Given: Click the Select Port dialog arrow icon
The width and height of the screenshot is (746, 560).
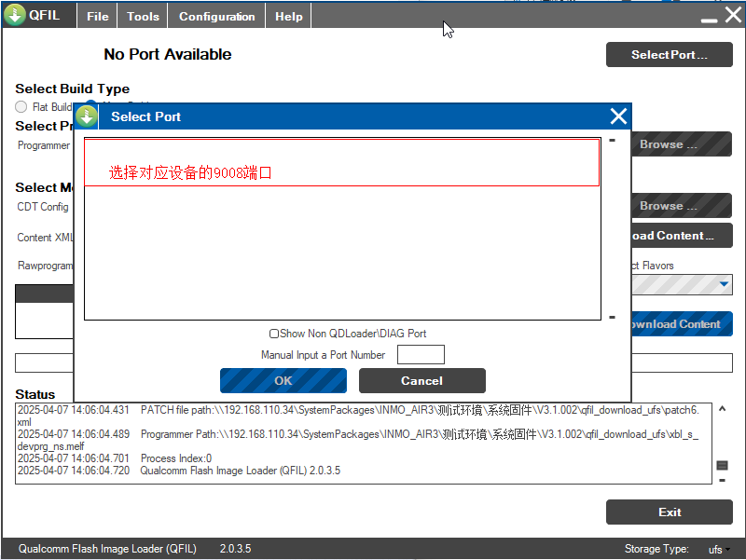Looking at the screenshot, I should pyautogui.click(x=87, y=116).
